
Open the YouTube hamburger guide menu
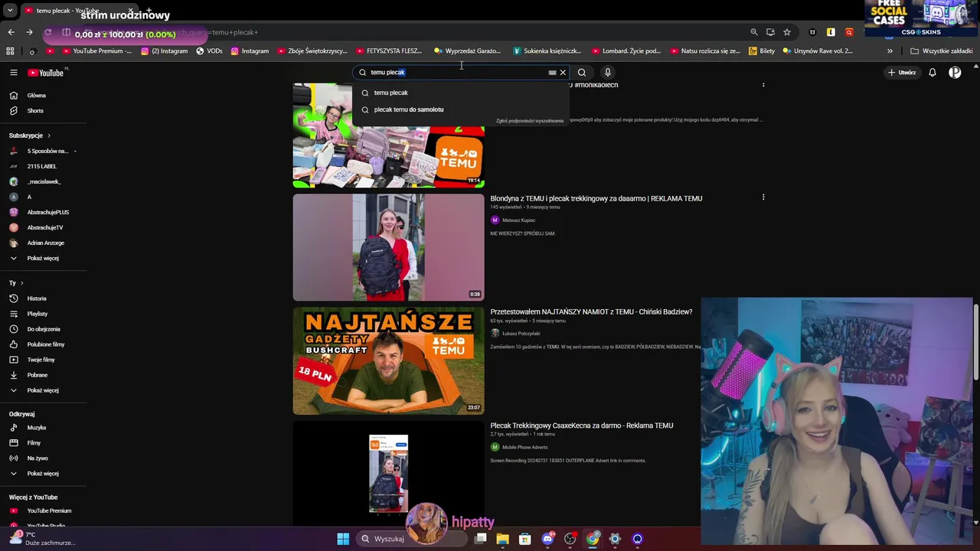coord(13,73)
